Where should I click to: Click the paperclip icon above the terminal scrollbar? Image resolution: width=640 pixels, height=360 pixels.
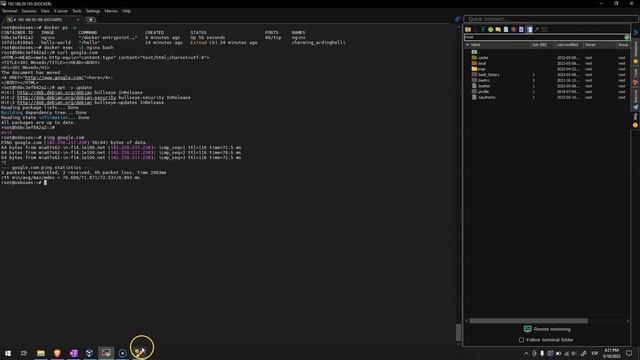click(x=457, y=19)
